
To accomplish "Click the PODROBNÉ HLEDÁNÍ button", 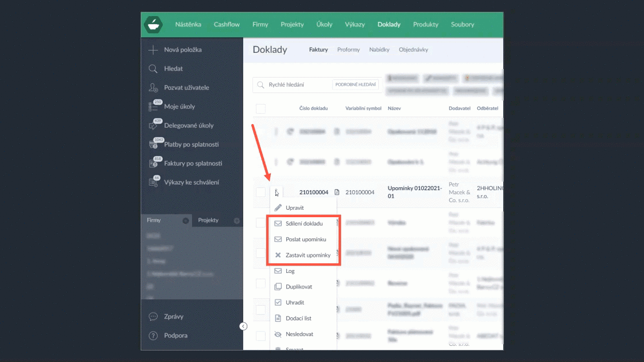I will pyautogui.click(x=356, y=85).
